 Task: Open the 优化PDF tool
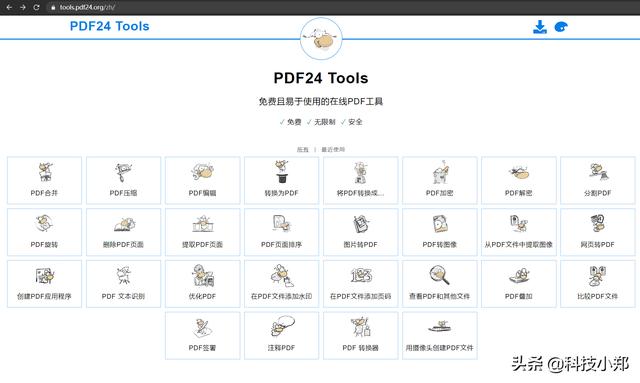202,284
